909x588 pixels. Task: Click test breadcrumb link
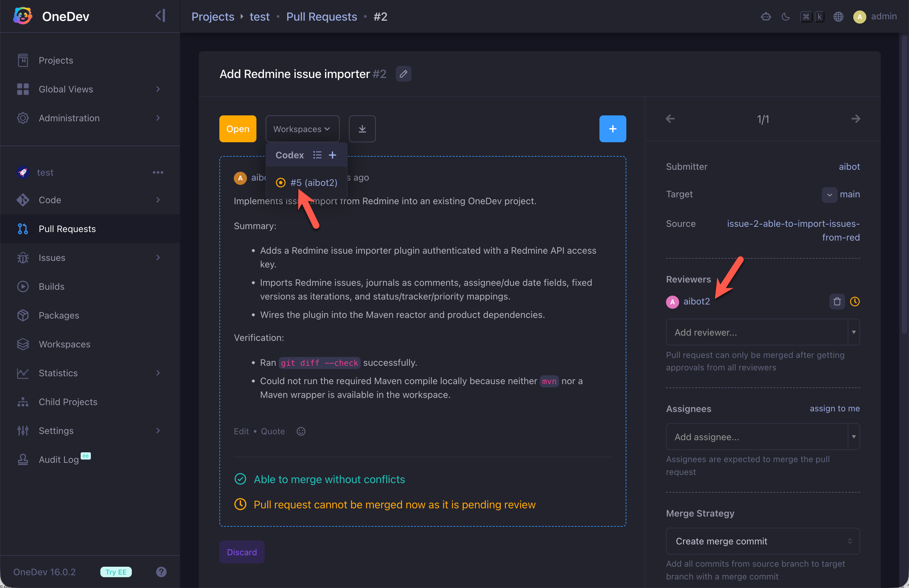pyautogui.click(x=259, y=16)
